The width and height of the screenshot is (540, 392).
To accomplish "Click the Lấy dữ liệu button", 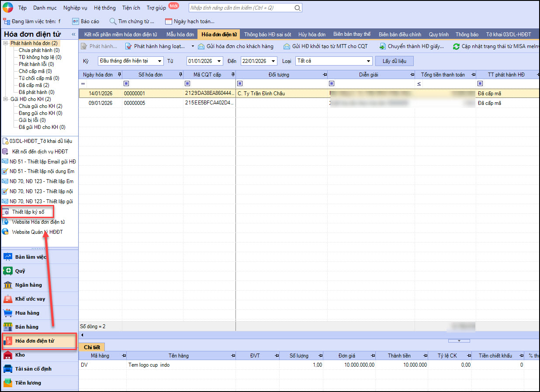I will coord(394,61).
